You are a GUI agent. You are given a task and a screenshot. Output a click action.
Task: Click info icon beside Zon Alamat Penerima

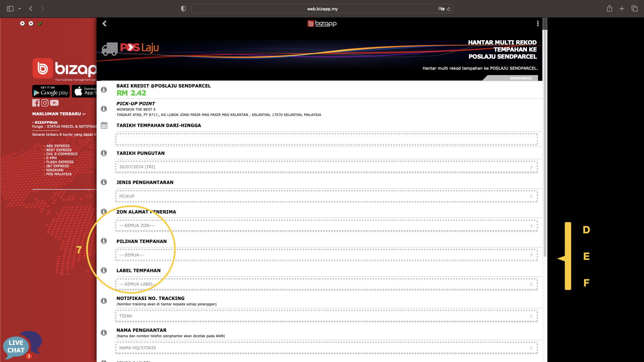tap(104, 212)
